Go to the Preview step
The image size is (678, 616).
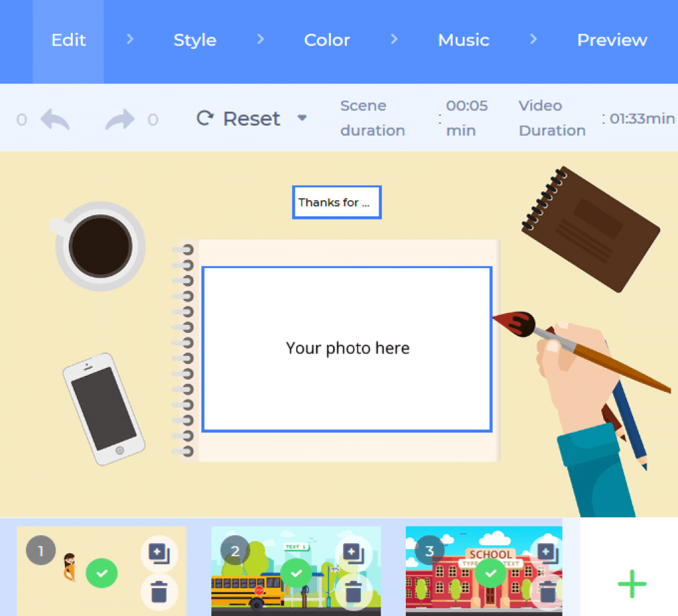pyautogui.click(x=612, y=40)
